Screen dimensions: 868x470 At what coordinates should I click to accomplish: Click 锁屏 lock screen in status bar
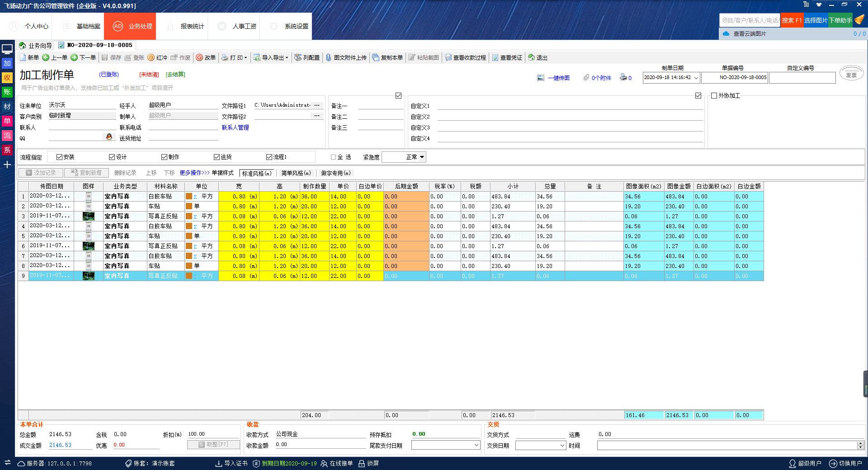pos(368,463)
